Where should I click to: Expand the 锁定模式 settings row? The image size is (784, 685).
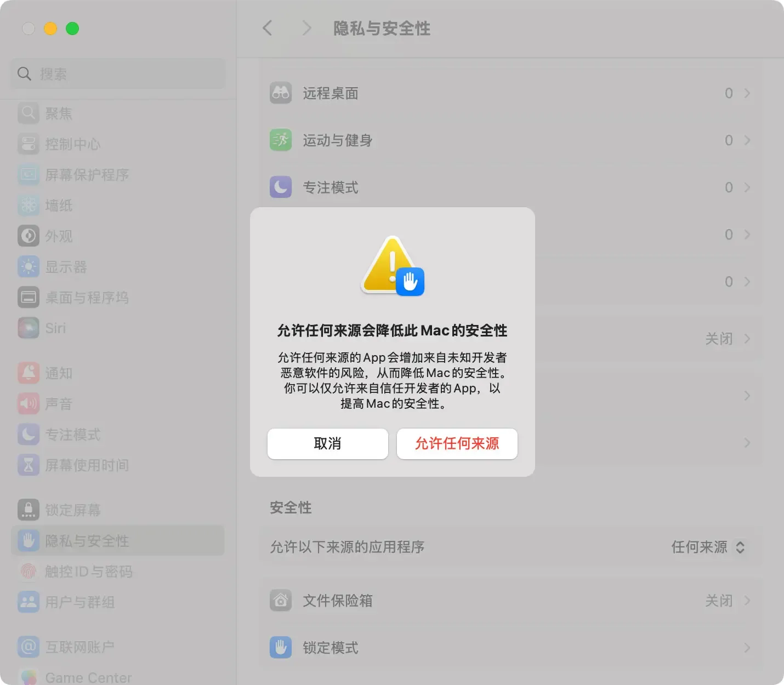747,647
